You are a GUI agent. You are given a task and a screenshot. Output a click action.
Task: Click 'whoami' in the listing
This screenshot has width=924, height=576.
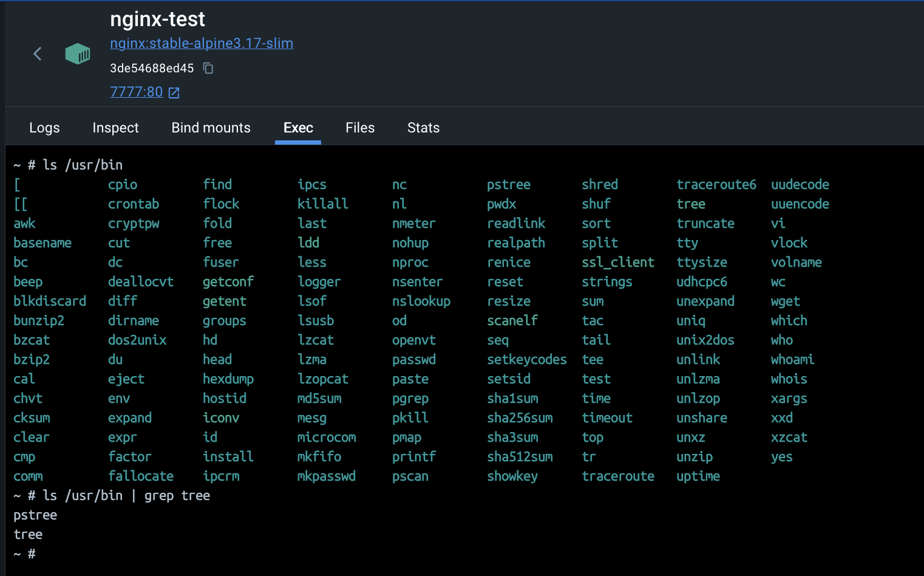click(793, 360)
